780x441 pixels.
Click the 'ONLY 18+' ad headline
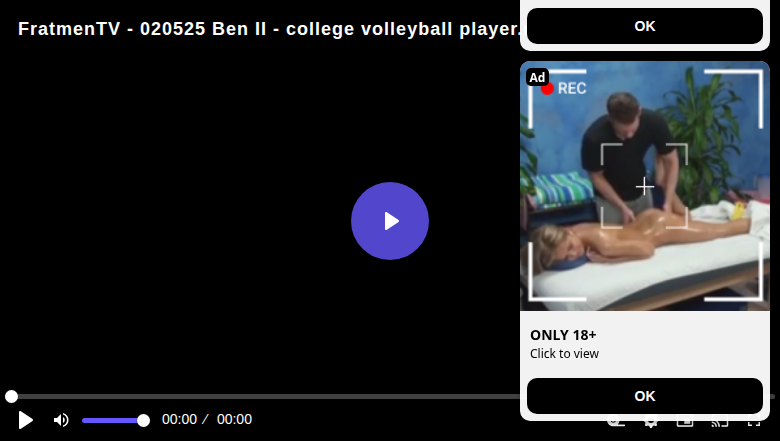tap(563, 335)
